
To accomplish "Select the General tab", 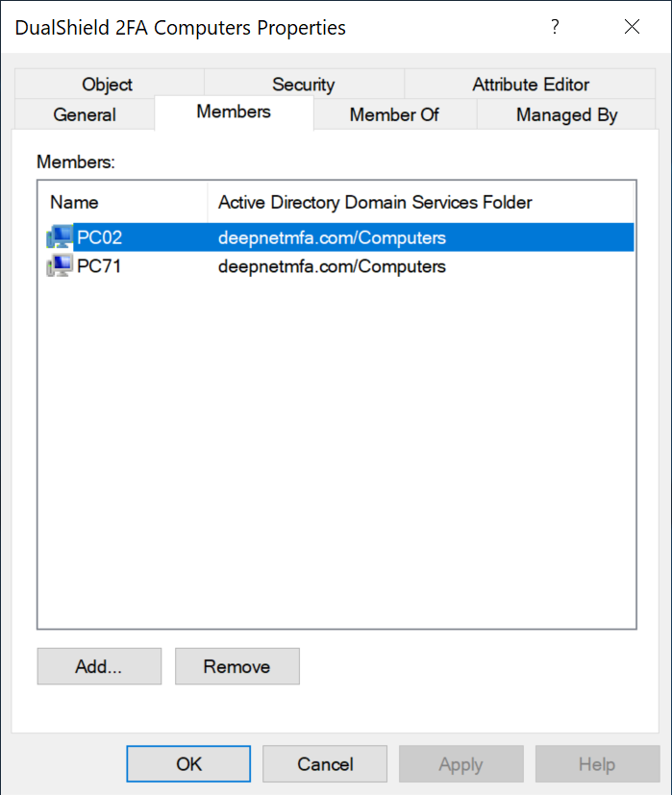I will point(85,114).
